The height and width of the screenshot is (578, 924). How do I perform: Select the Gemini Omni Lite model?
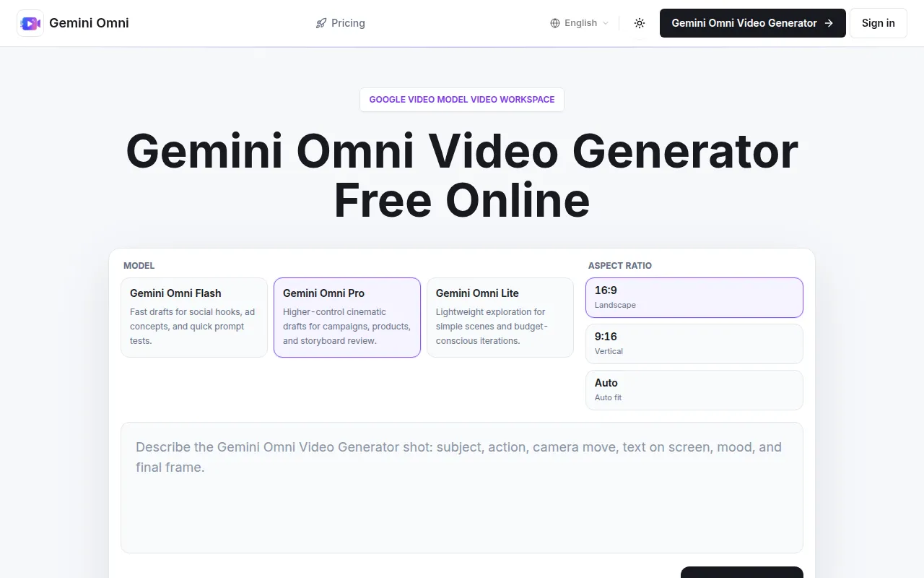500,317
